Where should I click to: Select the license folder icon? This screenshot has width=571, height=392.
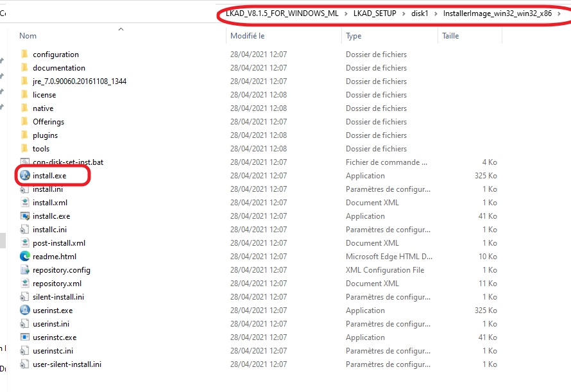24,95
